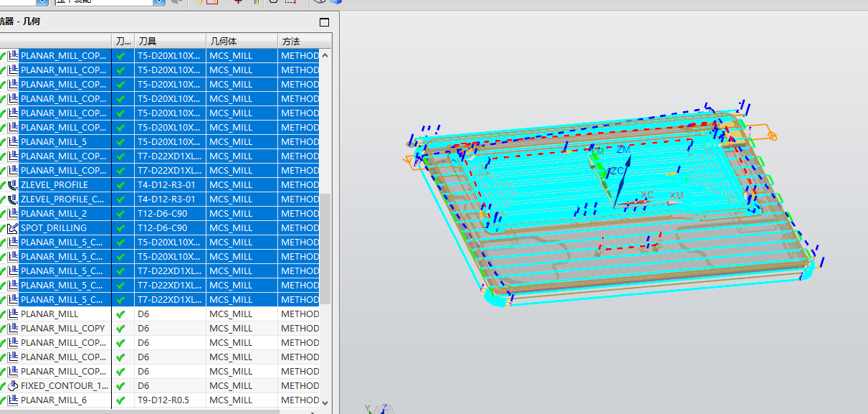The height and width of the screenshot is (414, 868).
Task: Sort by the 方法 column header
Action: [305, 41]
